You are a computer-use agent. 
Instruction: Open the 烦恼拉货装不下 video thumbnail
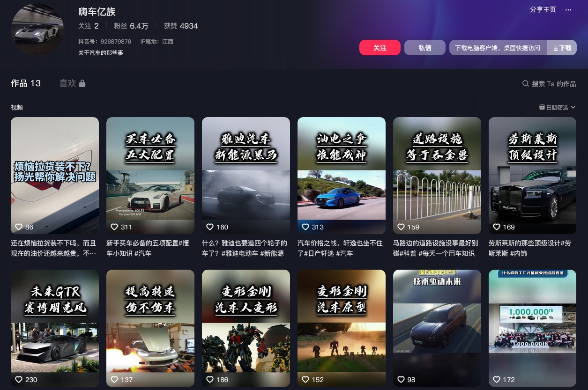click(55, 176)
